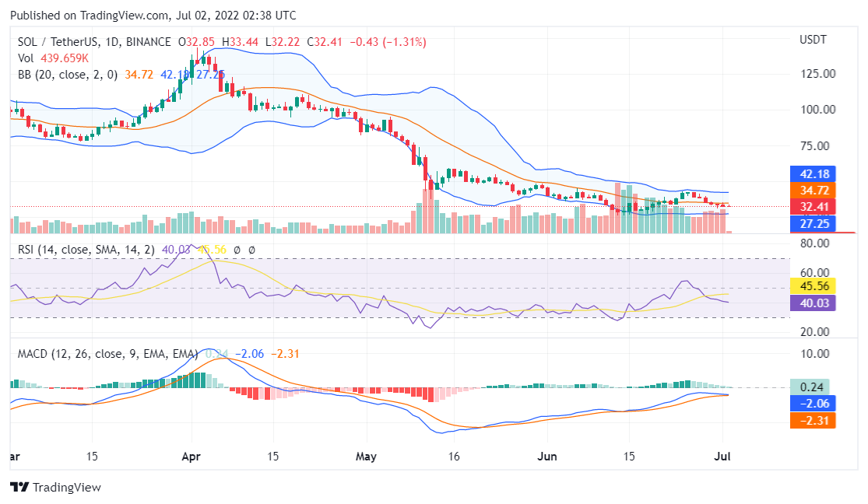Click the second null symbol in RSI legend
This screenshot has width=868, height=504.
pyautogui.click(x=251, y=250)
